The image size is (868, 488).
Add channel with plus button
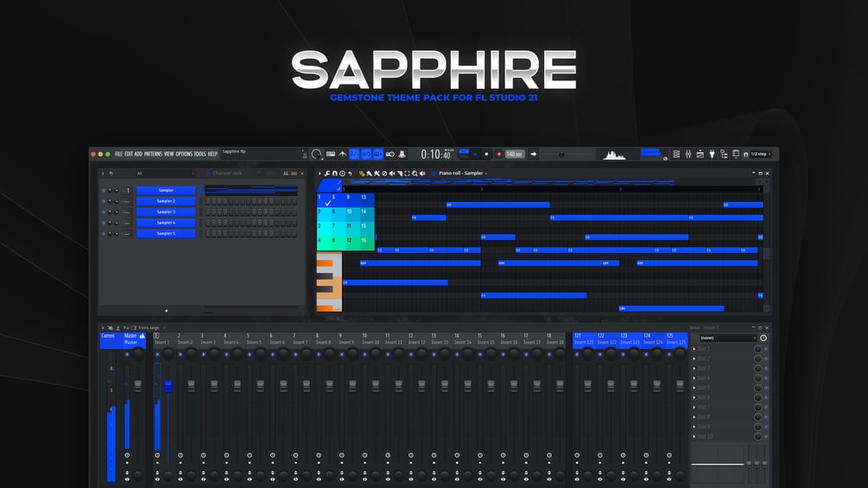click(166, 311)
